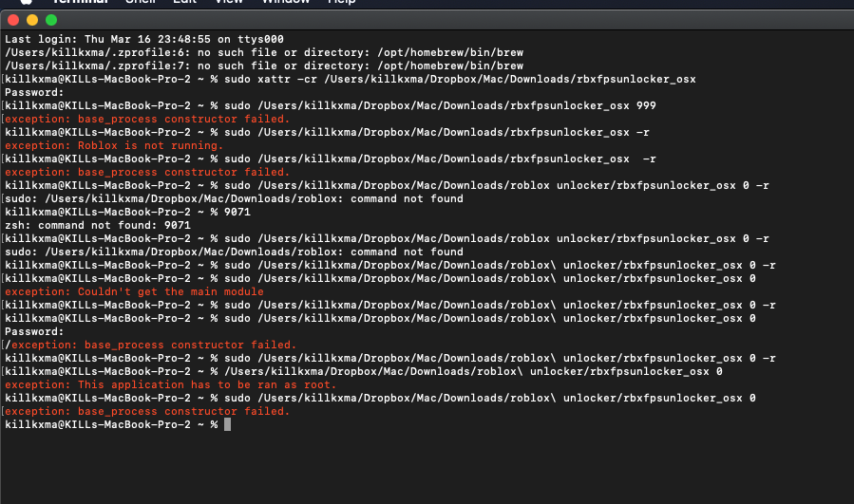Close the Terminal window with red button
Viewport: 854px width, 504px height.
tap(13, 20)
